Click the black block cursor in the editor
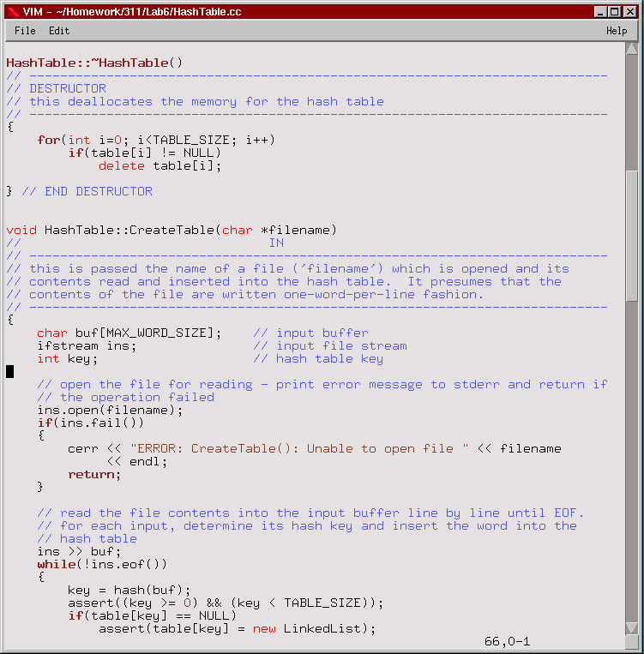Screen dimensions: 644x654 [x=10, y=371]
